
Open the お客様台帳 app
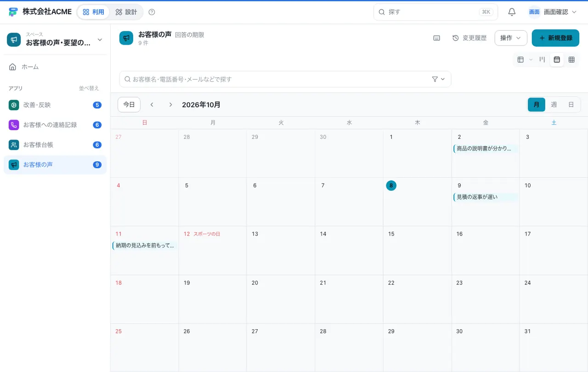pyautogui.click(x=55, y=145)
